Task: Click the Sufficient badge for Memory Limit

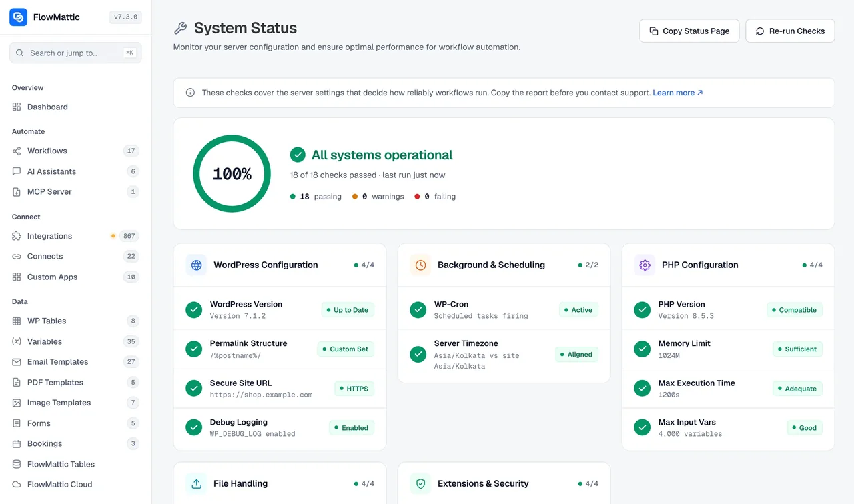Action: pos(797,349)
